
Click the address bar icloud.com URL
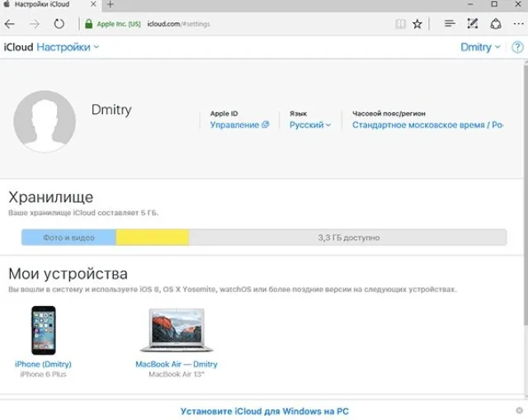[178, 24]
